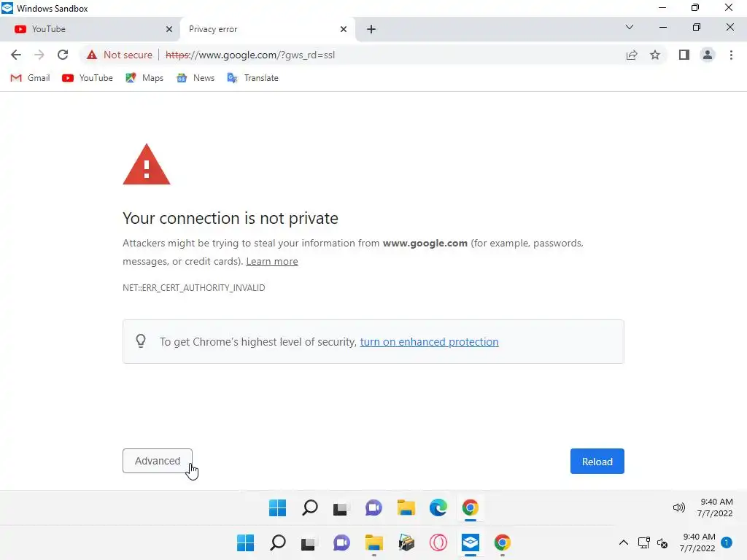Image resolution: width=747 pixels, height=560 pixels.
Task: Open the Gmail bookmark
Action: (x=31, y=78)
